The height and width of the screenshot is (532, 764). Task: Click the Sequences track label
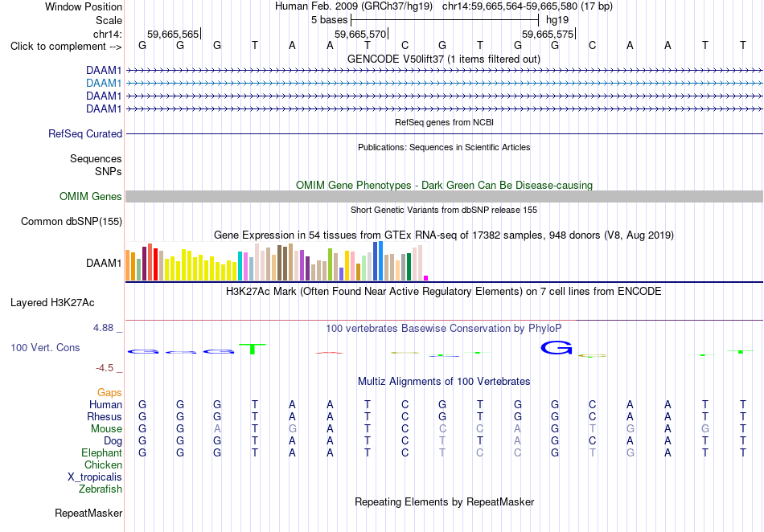coord(96,158)
